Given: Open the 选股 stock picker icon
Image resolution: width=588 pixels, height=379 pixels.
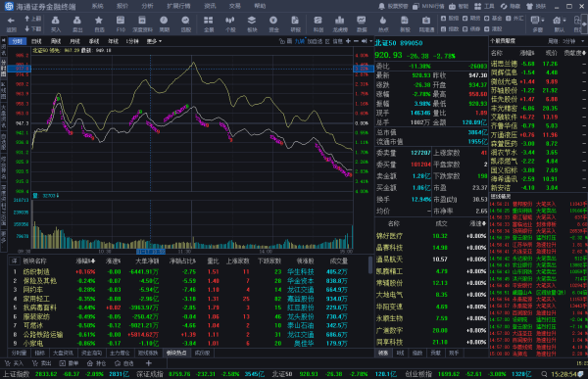Looking at the screenshot, I should [x=185, y=24].
